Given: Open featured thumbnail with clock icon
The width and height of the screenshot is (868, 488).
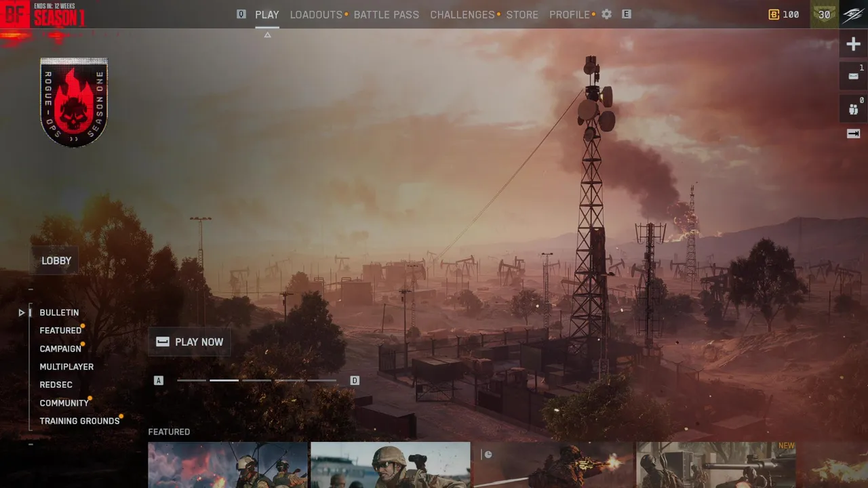Looking at the screenshot, I should (553, 465).
